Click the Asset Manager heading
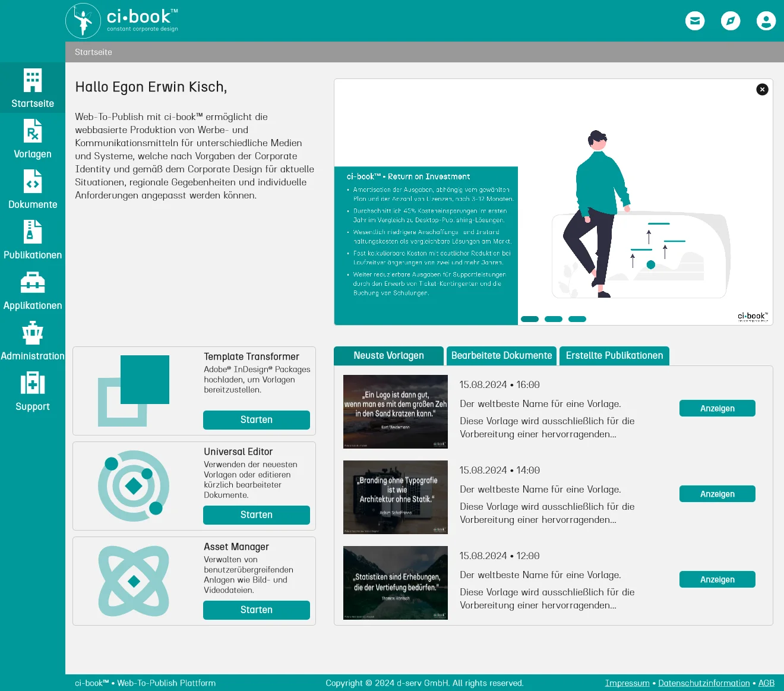Screen dimensions: 784x691 tap(236, 547)
